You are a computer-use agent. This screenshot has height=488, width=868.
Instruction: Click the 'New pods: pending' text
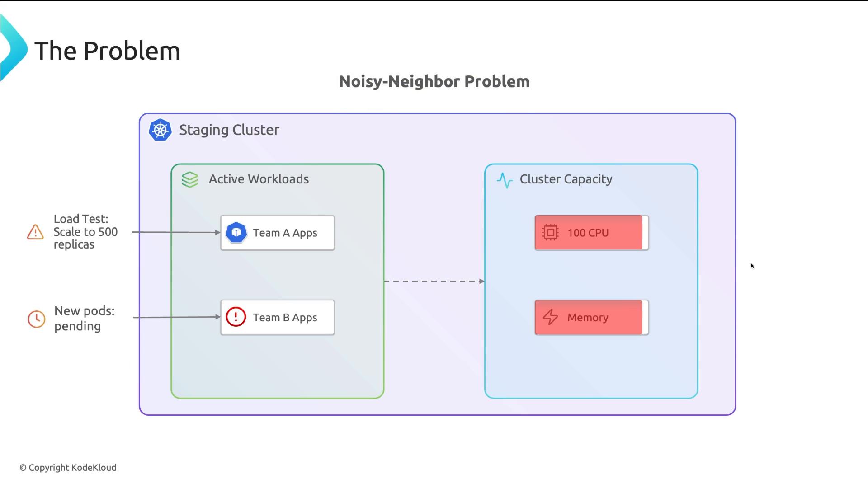coord(85,319)
